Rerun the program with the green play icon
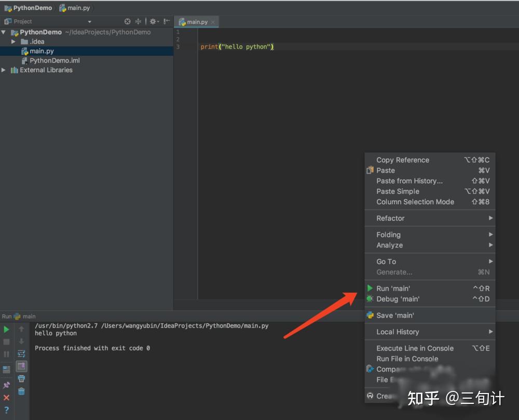Viewport: 519px width, 420px height. point(7,329)
